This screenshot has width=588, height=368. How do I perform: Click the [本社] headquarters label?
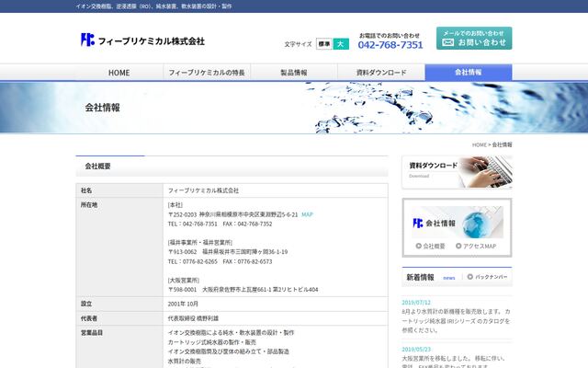175,205
